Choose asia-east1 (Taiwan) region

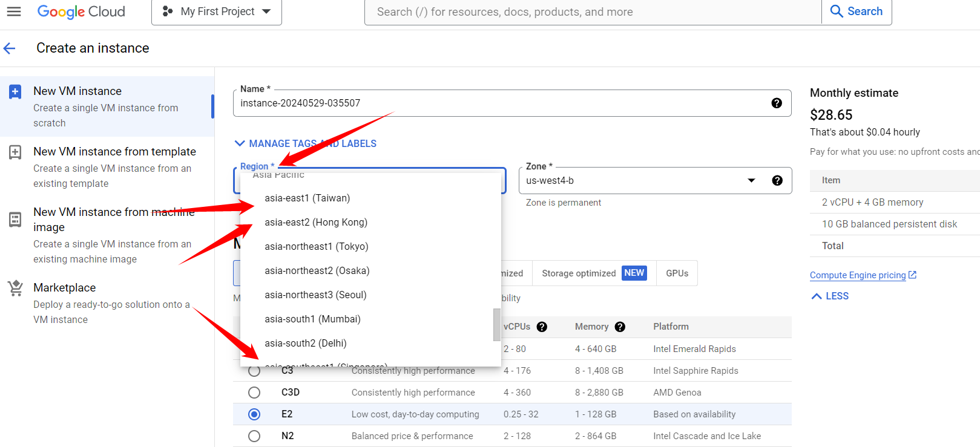pyautogui.click(x=370, y=198)
